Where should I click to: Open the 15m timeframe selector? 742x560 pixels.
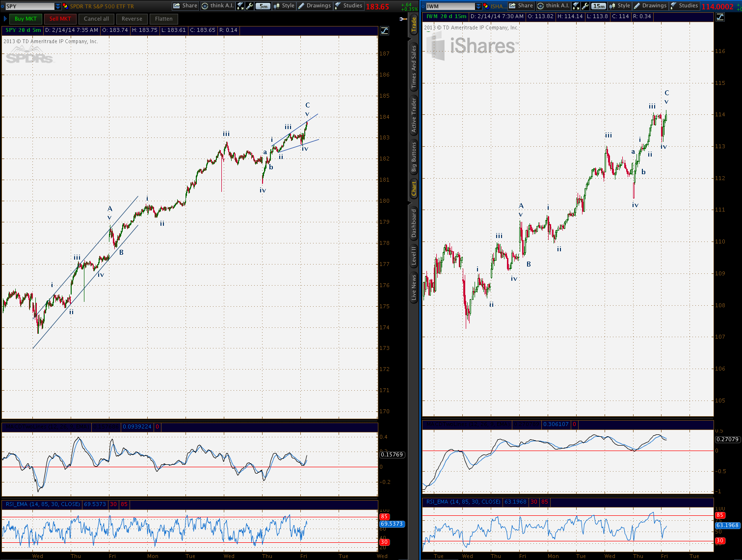click(599, 6)
